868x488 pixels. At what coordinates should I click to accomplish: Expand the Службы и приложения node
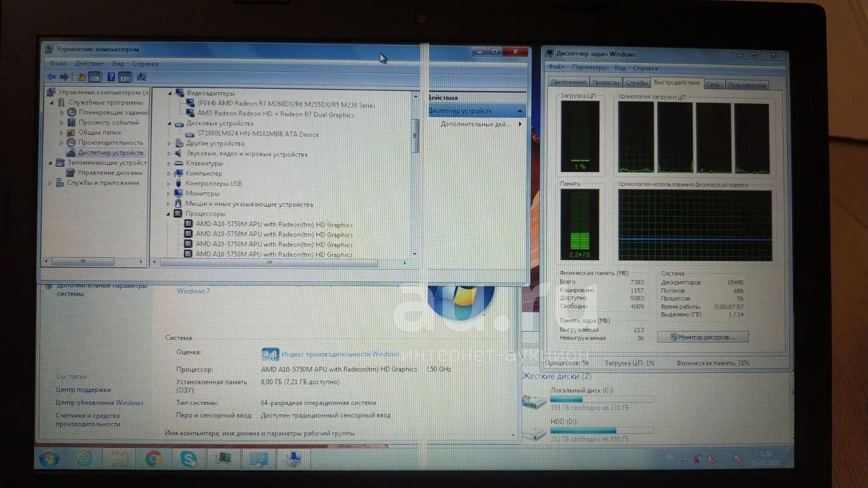pyautogui.click(x=50, y=183)
